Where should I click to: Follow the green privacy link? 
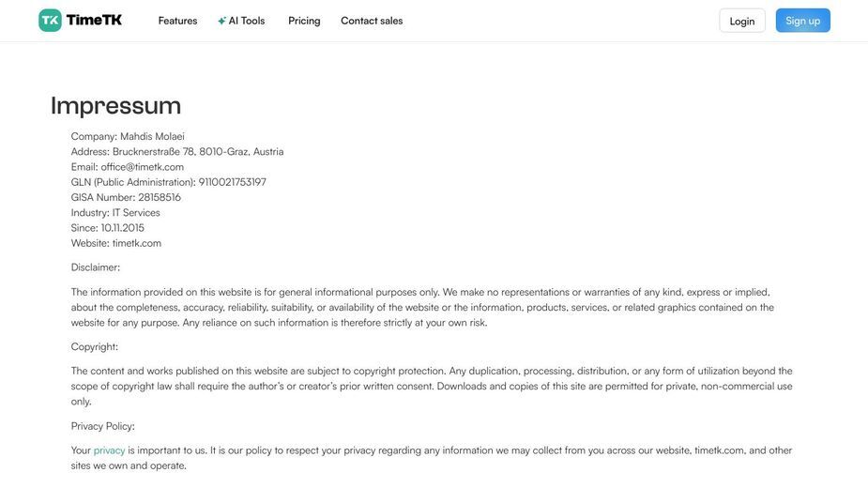[x=109, y=450]
